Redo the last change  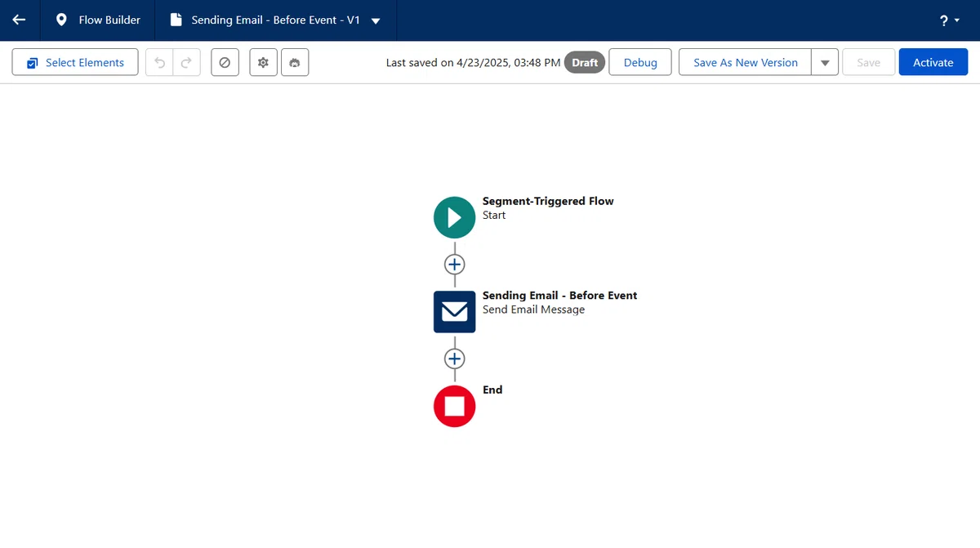[186, 62]
